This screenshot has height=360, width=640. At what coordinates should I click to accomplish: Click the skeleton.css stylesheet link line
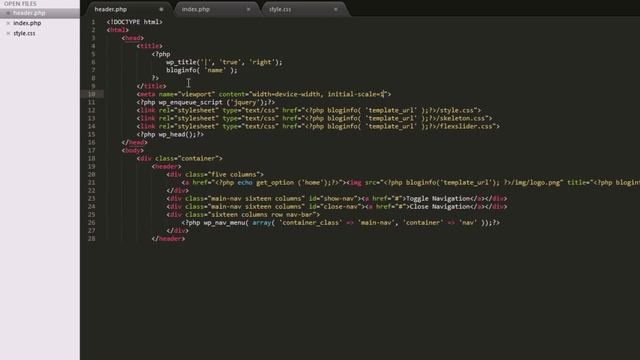(314, 118)
